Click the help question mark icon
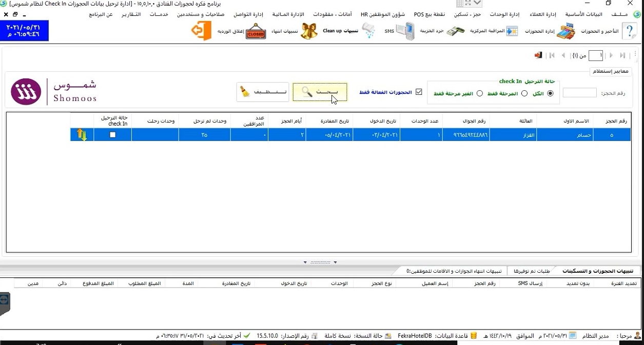 (629, 31)
